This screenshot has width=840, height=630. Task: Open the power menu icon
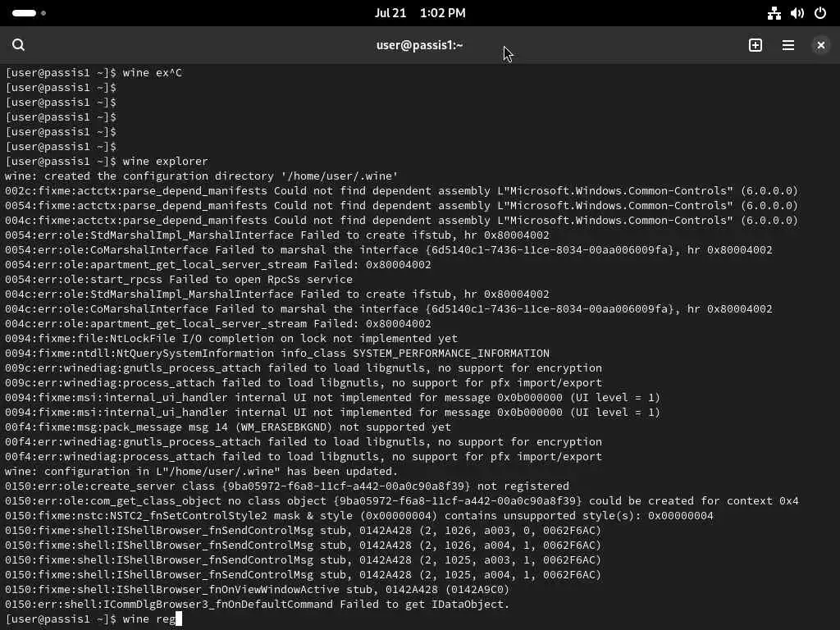tap(820, 13)
